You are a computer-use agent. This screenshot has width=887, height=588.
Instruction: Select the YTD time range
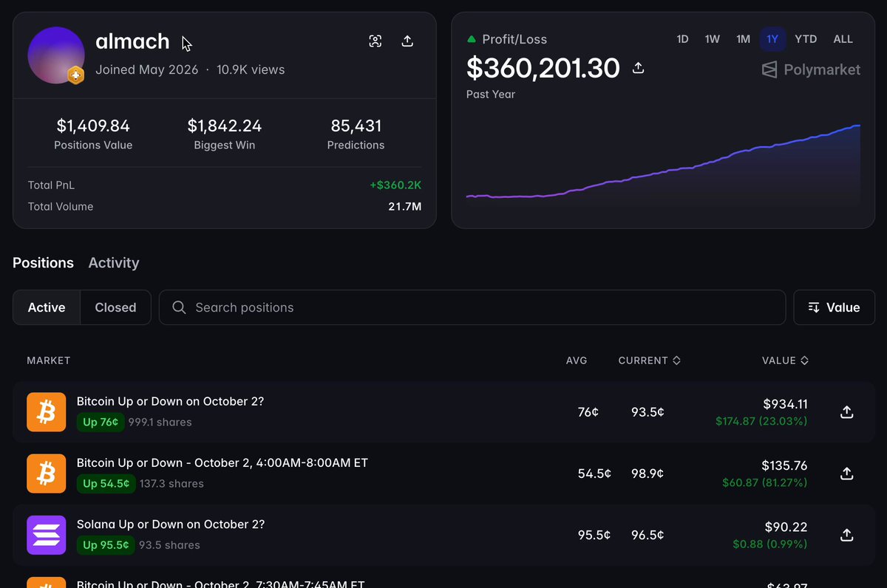point(806,39)
